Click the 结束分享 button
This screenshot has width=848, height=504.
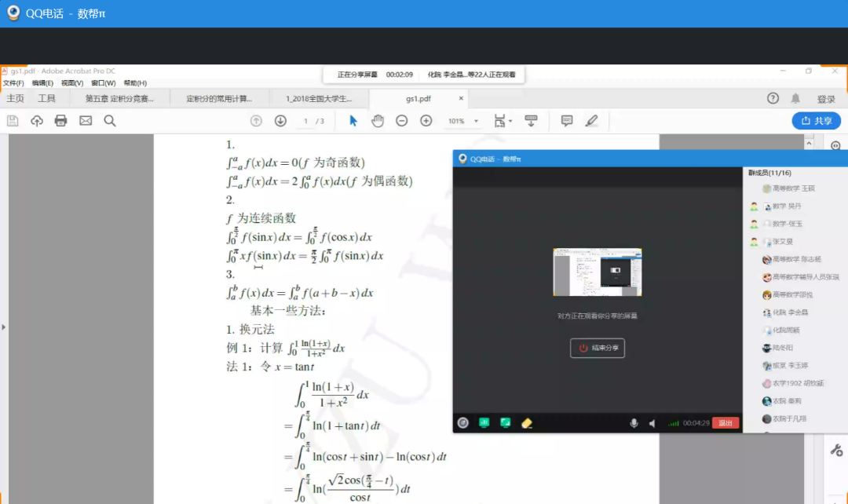[x=598, y=348]
